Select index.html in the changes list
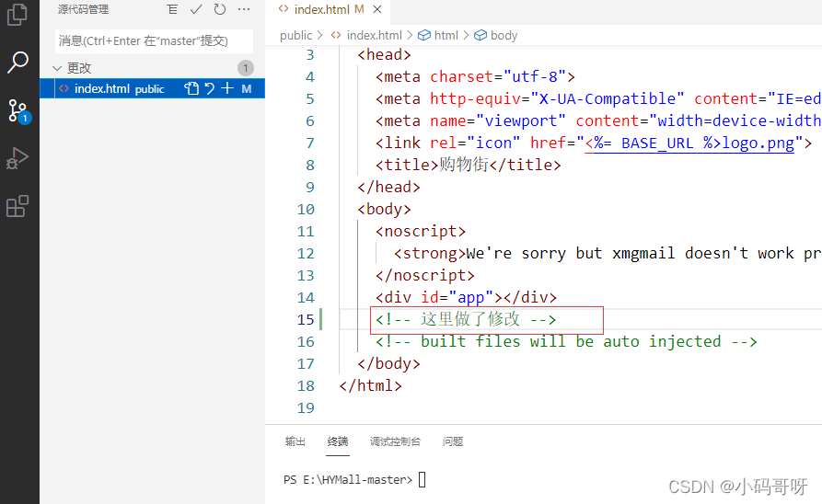The image size is (822, 504). point(153,88)
